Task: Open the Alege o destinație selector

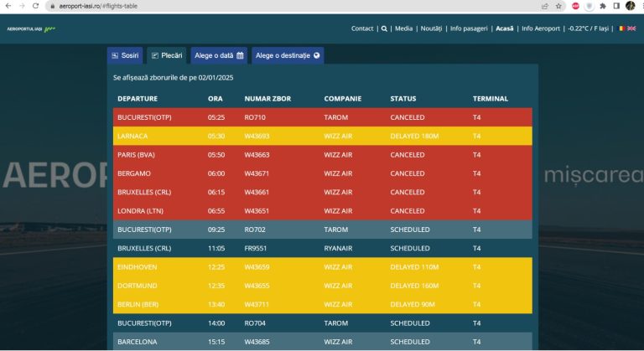Action: (288, 55)
